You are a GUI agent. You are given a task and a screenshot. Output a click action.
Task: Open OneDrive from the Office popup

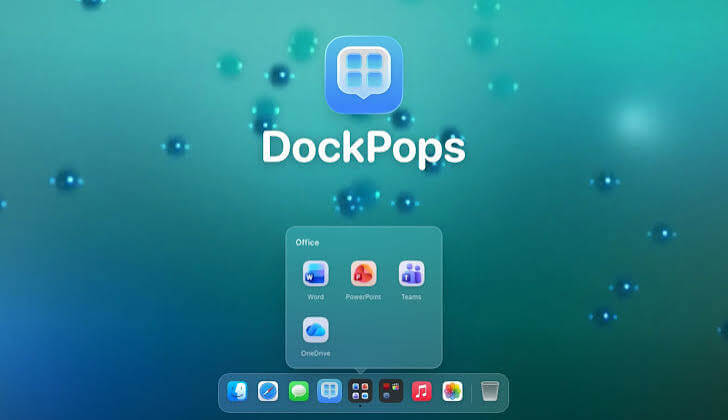click(316, 330)
